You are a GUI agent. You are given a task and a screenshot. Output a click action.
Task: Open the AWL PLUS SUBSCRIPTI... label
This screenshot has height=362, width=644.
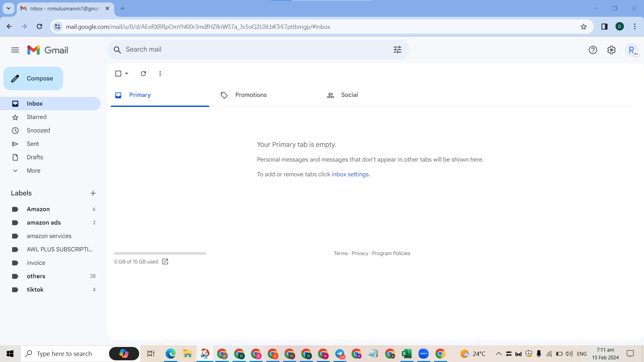tap(50, 249)
